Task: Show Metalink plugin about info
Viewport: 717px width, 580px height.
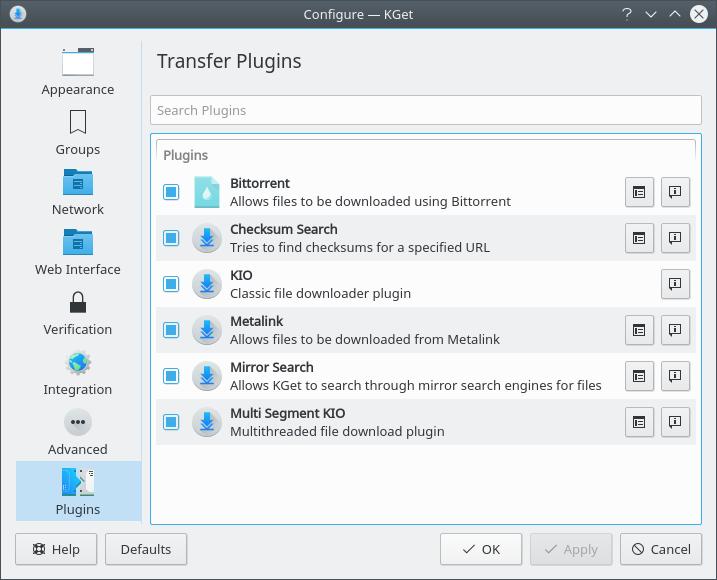Action: tap(675, 330)
